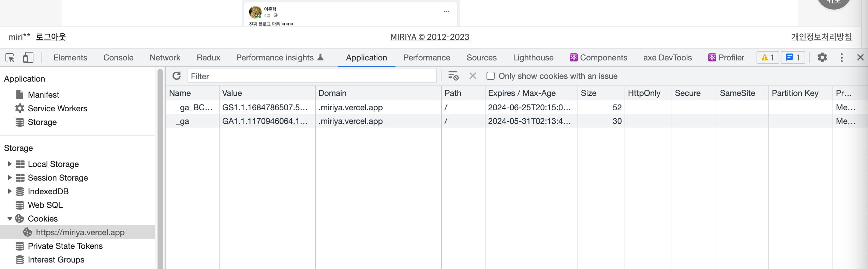
Task: Collapse the Cookies tree
Action: [10, 218]
